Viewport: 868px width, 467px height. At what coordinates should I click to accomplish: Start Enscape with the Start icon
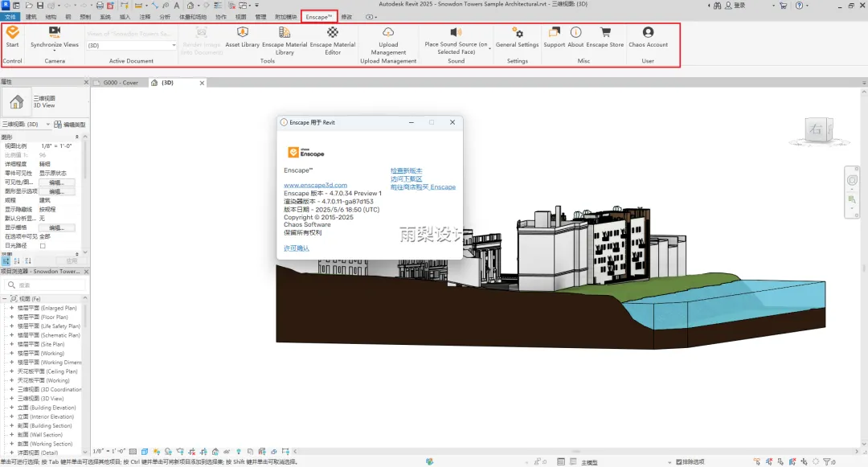coord(12,32)
